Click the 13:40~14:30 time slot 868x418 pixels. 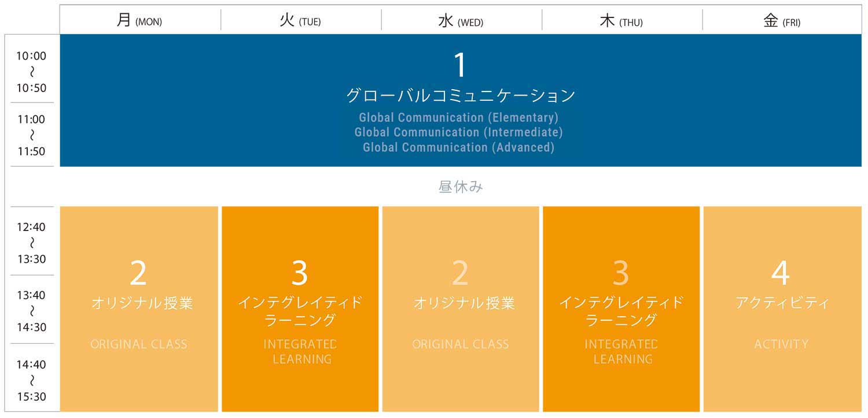31,311
